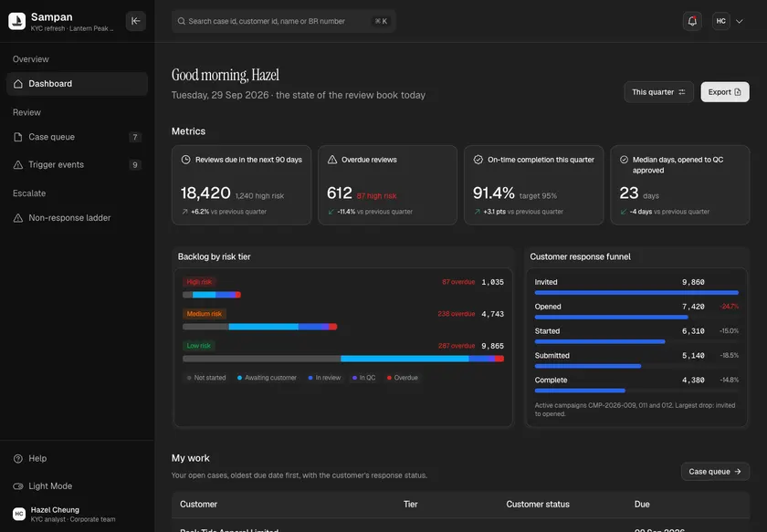
Task: Click the High risk tier tag
Action: 199,282
